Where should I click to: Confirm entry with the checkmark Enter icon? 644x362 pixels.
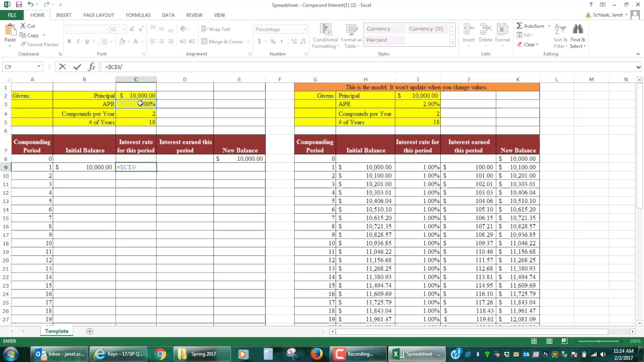77,67
